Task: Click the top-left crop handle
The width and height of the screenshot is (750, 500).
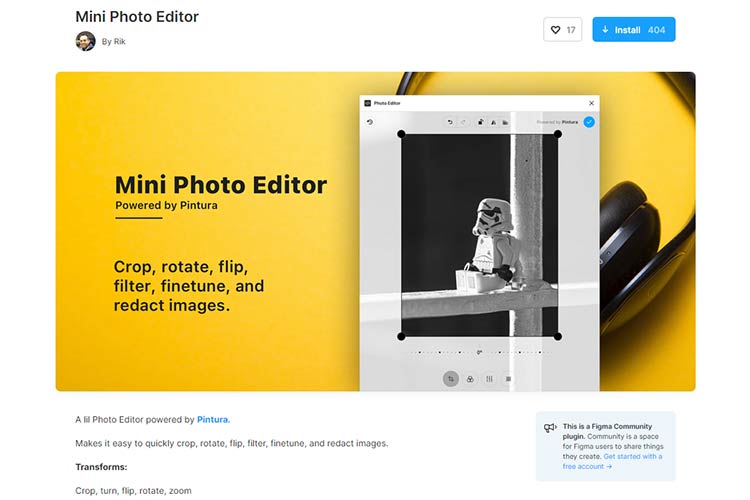Action: tap(402, 134)
